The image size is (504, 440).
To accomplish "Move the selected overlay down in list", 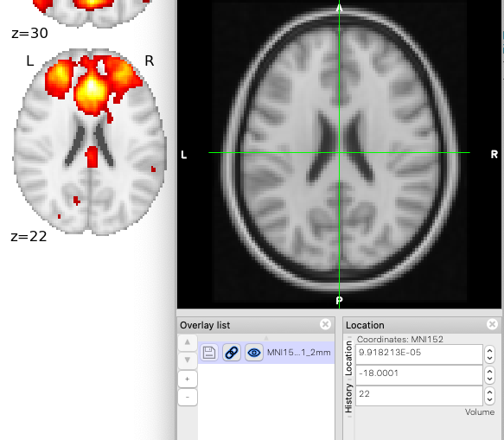I will tap(188, 360).
